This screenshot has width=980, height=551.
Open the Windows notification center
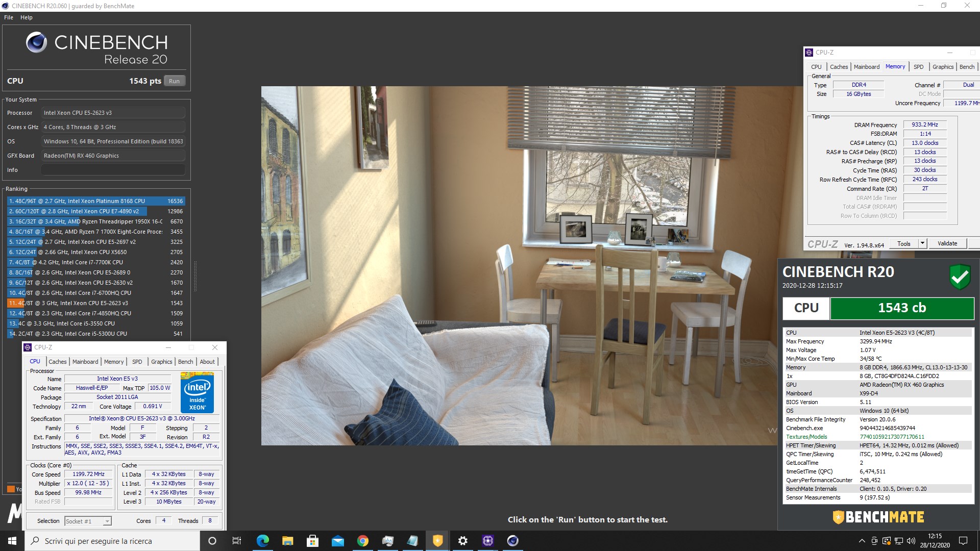pyautogui.click(x=963, y=541)
